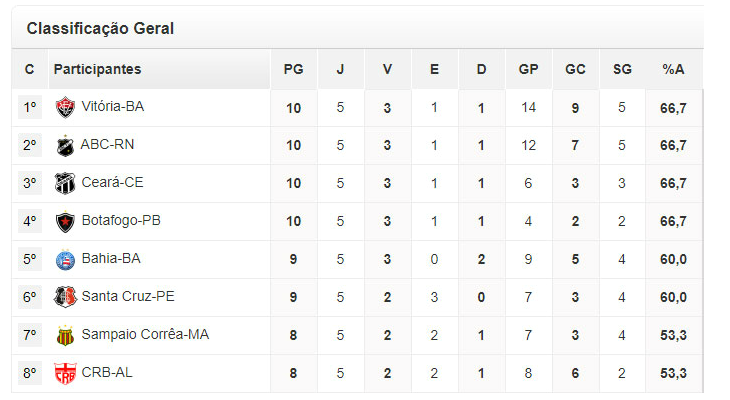Open the Sampaio Corrêa-MA team link
The width and height of the screenshot is (730, 400).
pos(145,335)
